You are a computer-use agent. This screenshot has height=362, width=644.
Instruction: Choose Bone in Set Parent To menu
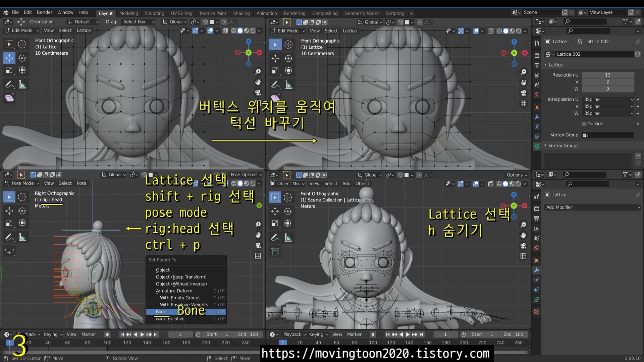pyautogui.click(x=186, y=312)
